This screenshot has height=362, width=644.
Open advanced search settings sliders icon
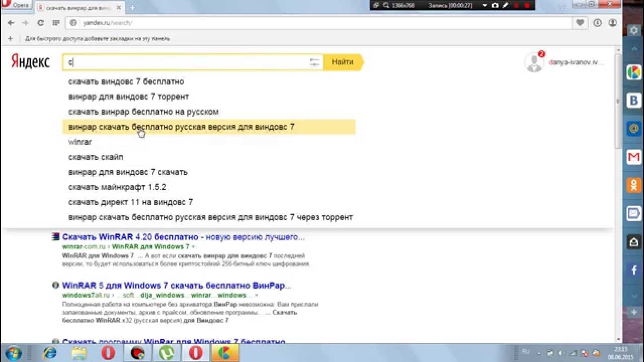pos(314,62)
